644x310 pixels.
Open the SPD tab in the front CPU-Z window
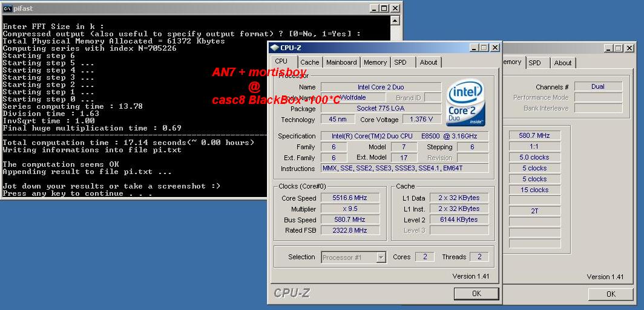(x=400, y=62)
